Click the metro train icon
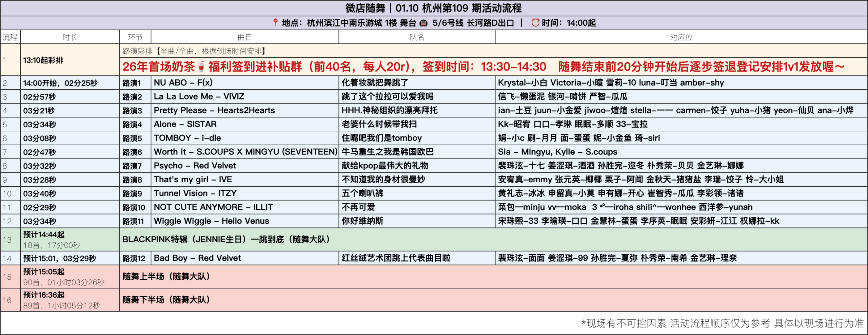This screenshot has height=335, width=868. pyautogui.click(x=423, y=23)
